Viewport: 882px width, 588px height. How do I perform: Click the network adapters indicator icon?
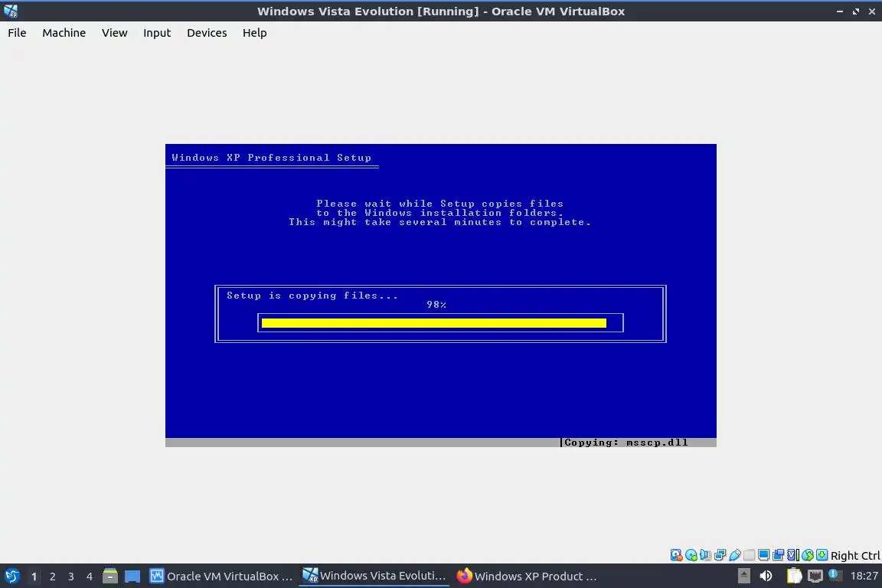(x=720, y=555)
